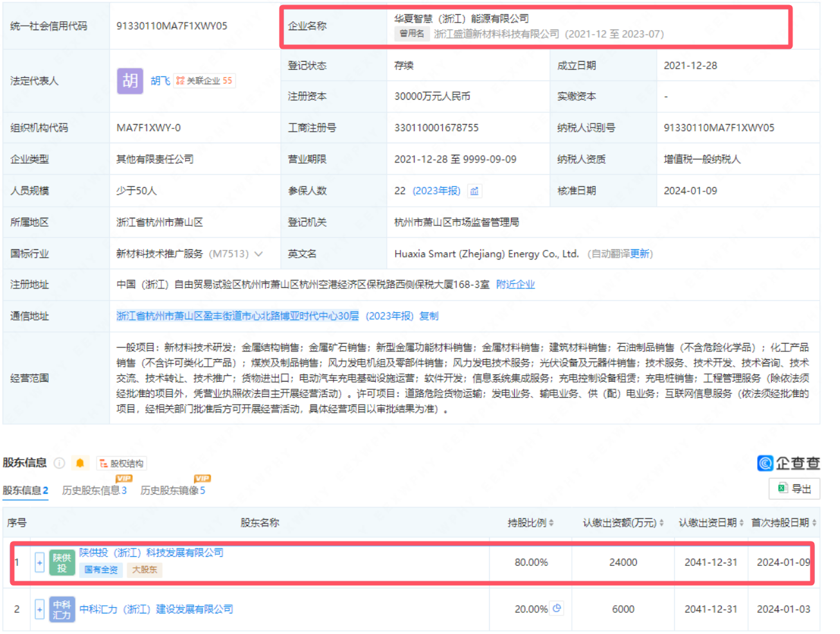
Task: Click organization code MA7F1XWY-0
Action: [148, 128]
